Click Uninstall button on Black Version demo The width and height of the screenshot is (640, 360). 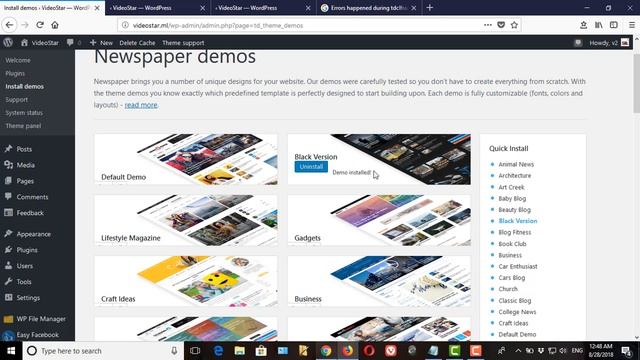tap(311, 167)
